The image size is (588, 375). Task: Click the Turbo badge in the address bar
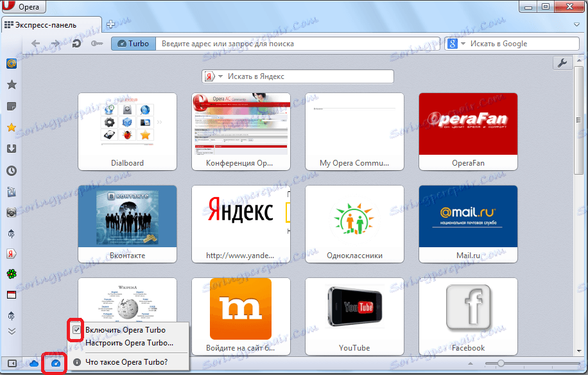[x=134, y=44]
